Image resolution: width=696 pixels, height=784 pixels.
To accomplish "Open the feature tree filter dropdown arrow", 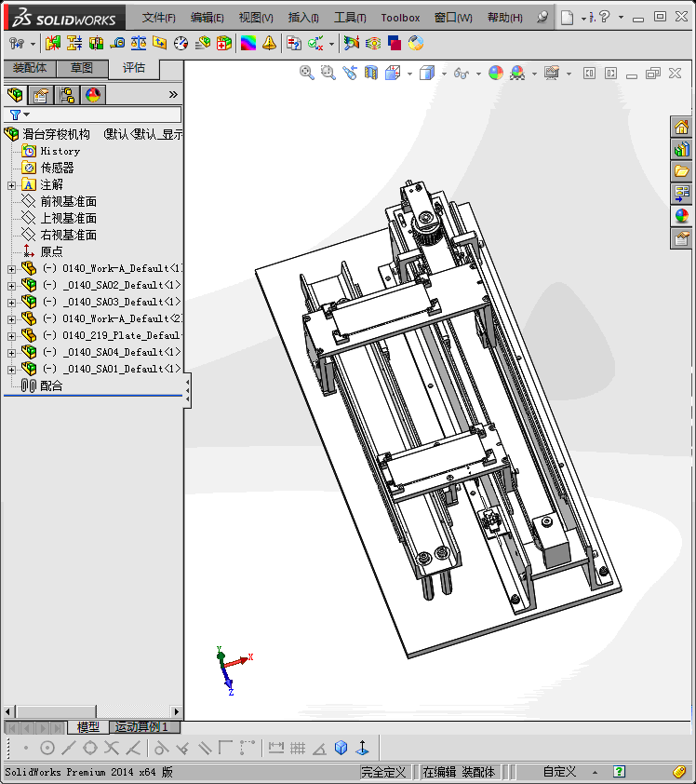I will coord(26,115).
